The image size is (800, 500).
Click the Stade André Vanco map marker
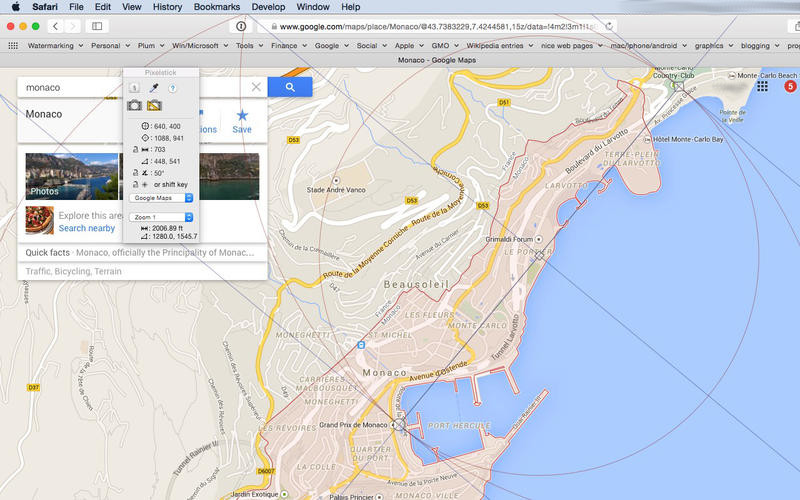(x=336, y=181)
